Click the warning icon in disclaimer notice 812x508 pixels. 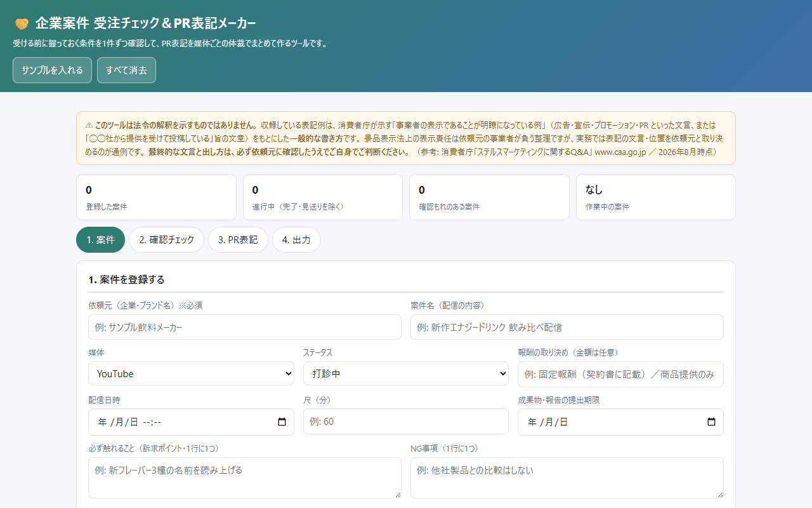click(x=89, y=124)
